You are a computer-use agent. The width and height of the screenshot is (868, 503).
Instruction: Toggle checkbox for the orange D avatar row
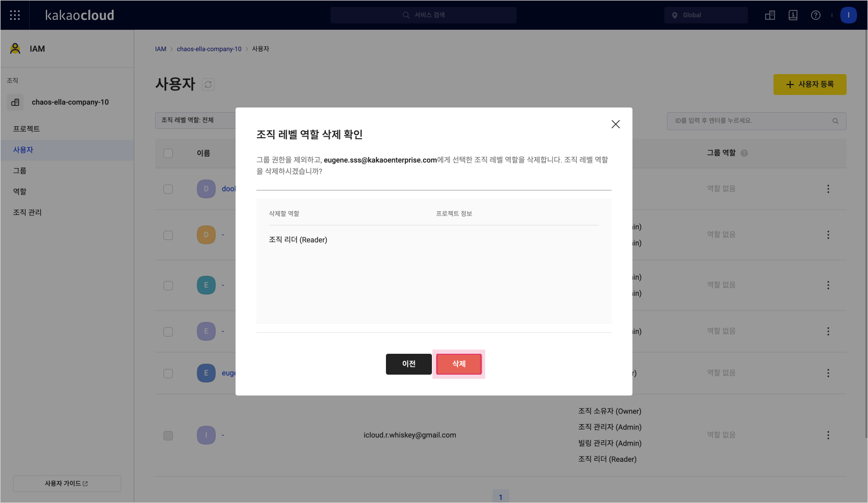pos(168,235)
